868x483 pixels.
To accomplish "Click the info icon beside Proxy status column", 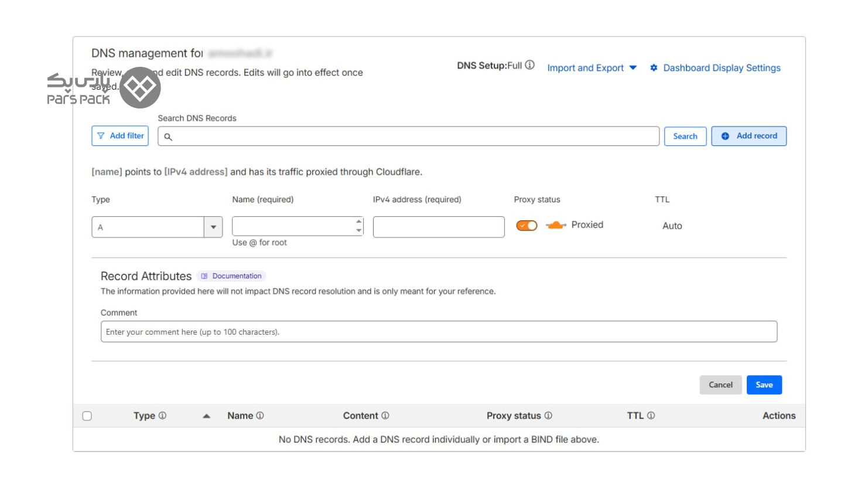I will (548, 416).
